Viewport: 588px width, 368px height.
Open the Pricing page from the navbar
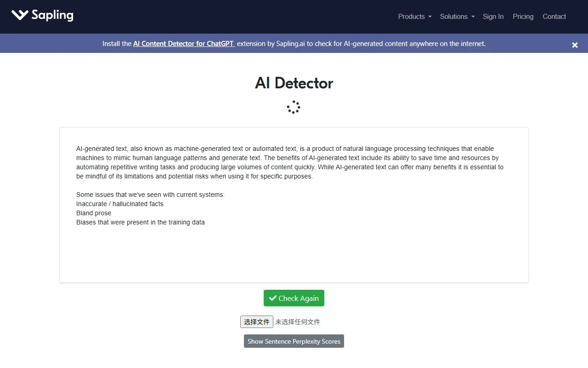(523, 17)
